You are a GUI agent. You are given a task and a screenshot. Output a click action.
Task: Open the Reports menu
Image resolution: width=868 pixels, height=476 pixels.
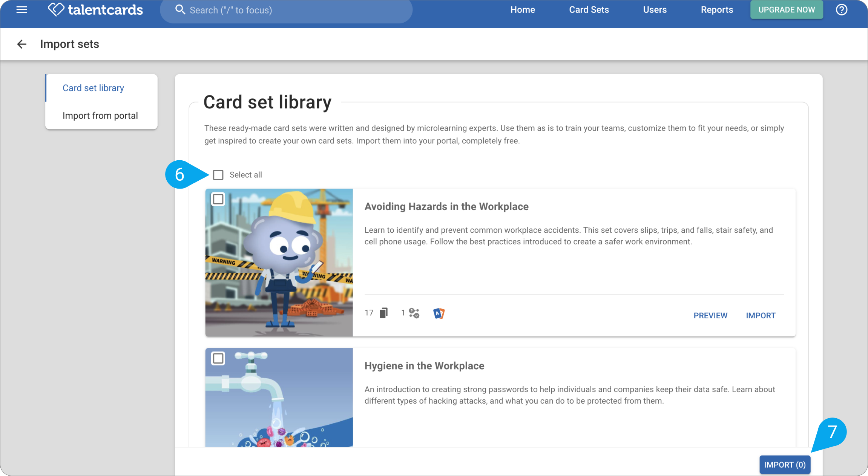coord(717,10)
